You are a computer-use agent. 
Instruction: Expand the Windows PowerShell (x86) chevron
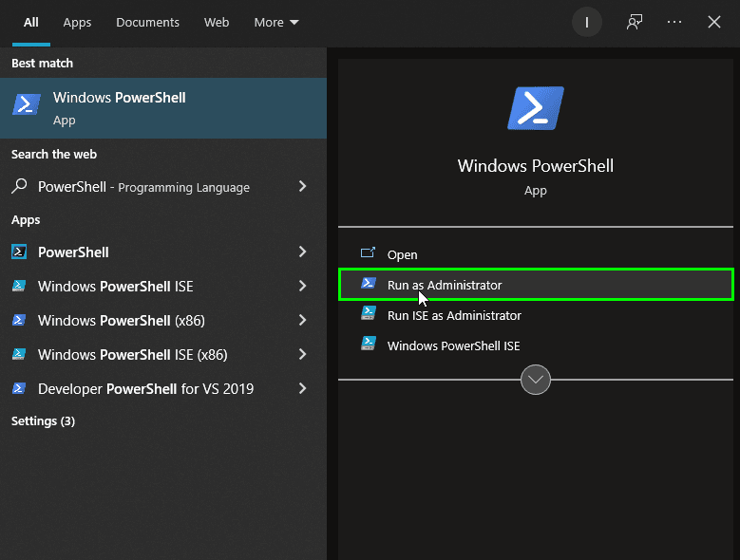302,320
